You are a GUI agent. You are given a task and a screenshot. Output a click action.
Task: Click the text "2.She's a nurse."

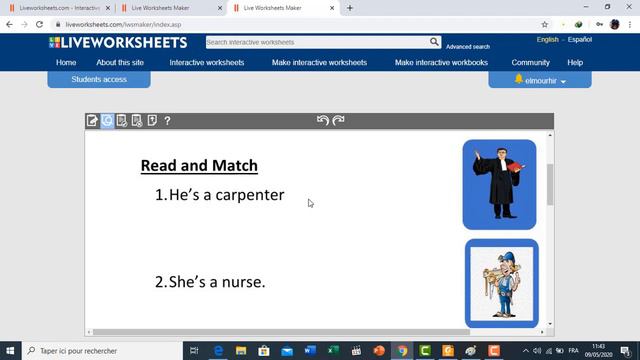pos(210,282)
